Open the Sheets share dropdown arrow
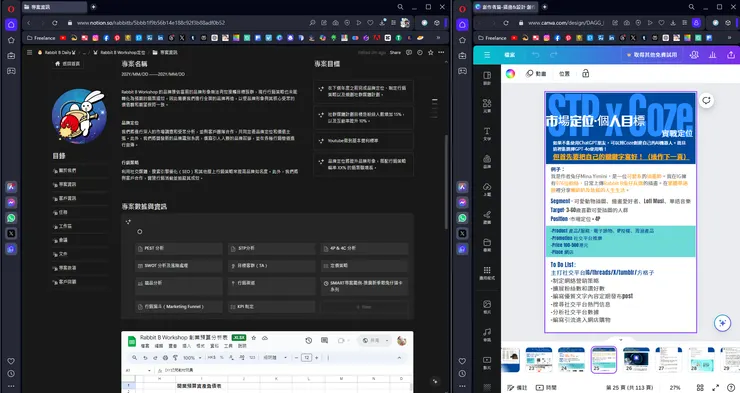The image size is (740, 393). (387, 340)
